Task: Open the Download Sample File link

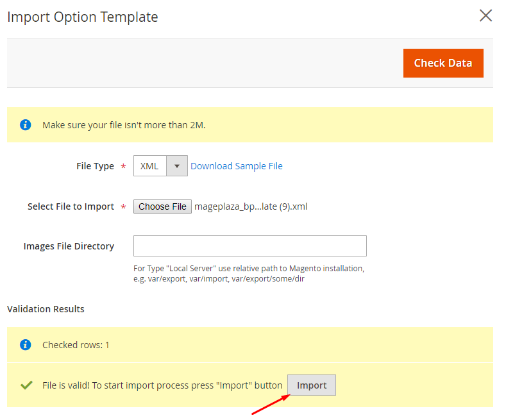Action: point(237,166)
